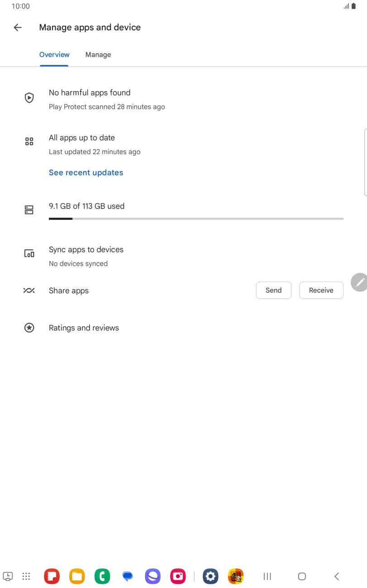
Task: Launch the yellow My Files app
Action: pyautogui.click(x=77, y=576)
